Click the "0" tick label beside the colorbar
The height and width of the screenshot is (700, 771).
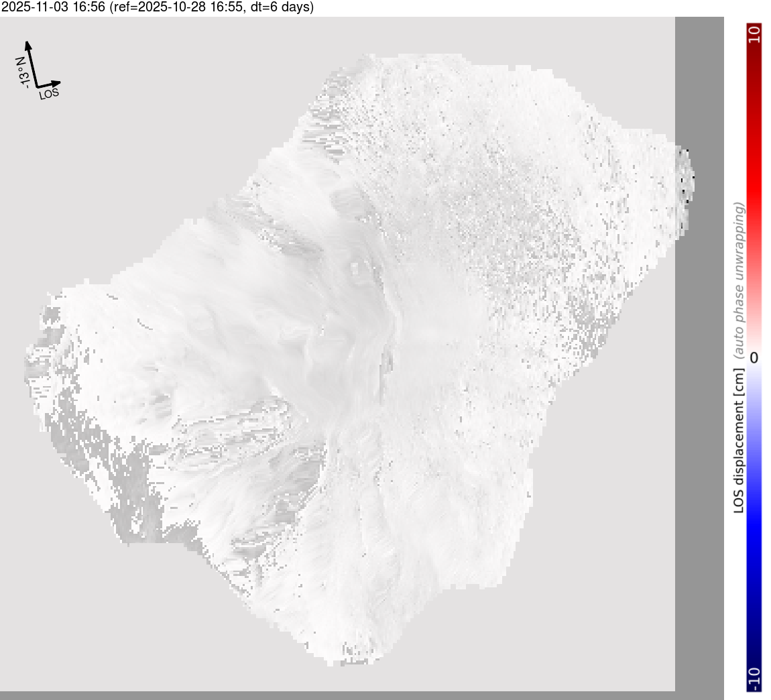point(754,357)
